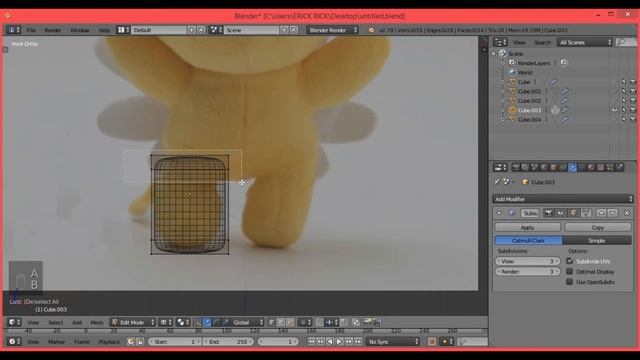The image size is (640, 360).
Task: Click the cursor restrict icon for Cube.003
Action: pos(624,110)
